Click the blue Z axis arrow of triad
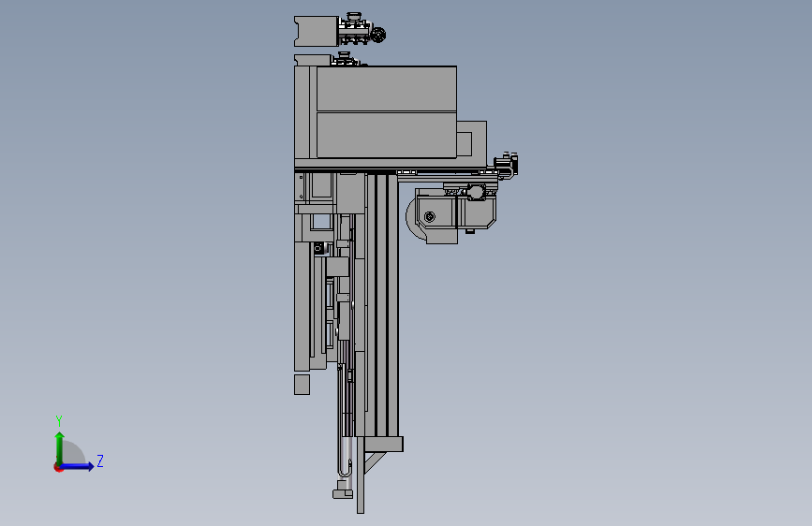This screenshot has width=812, height=526. pos(77,466)
